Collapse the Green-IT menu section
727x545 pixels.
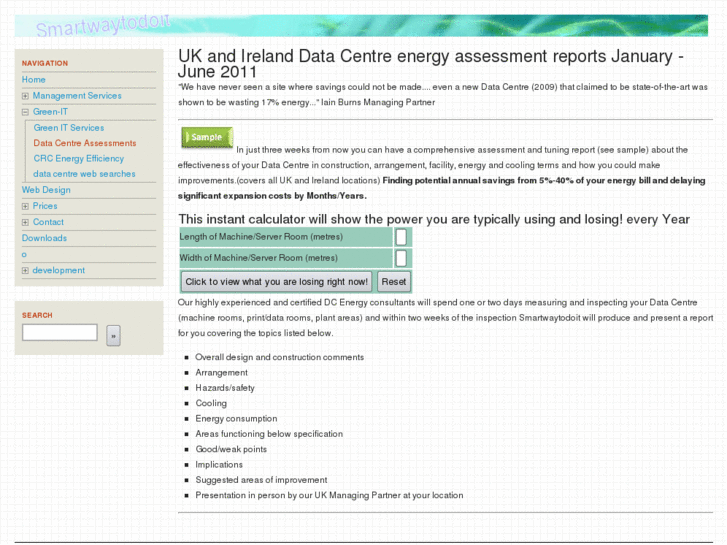(x=25, y=112)
